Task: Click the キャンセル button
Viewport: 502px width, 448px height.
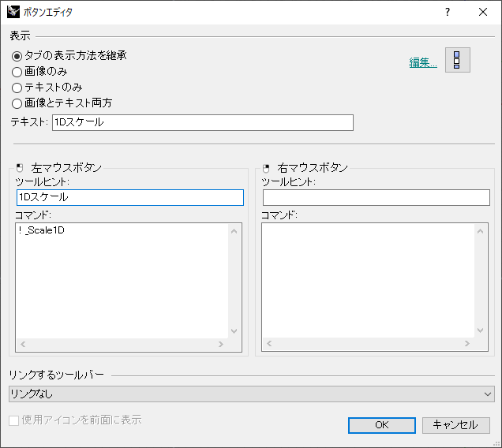Action: pos(456,425)
